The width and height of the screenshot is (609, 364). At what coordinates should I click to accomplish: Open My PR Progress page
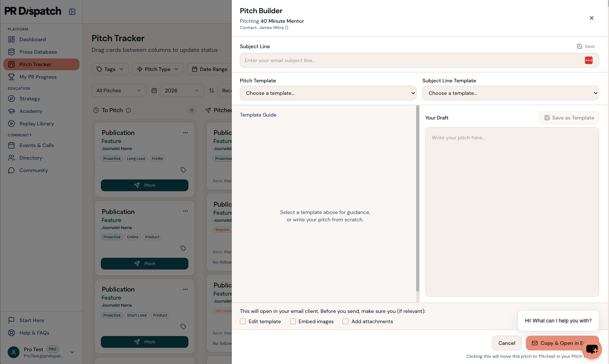point(38,77)
